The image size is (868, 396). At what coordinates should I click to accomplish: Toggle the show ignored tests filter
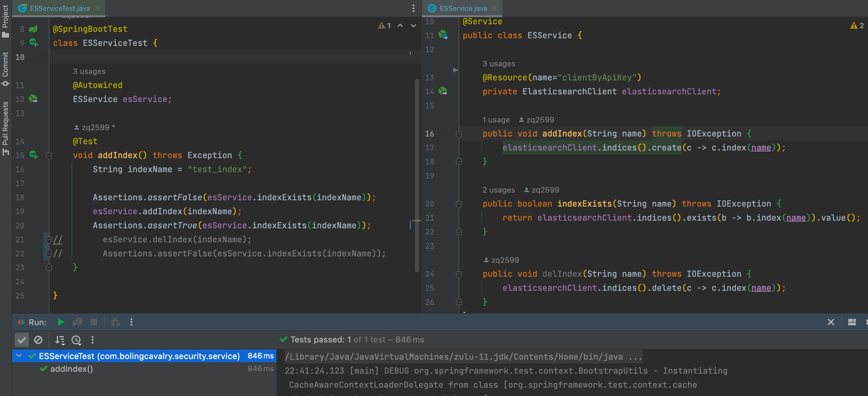tap(38, 340)
